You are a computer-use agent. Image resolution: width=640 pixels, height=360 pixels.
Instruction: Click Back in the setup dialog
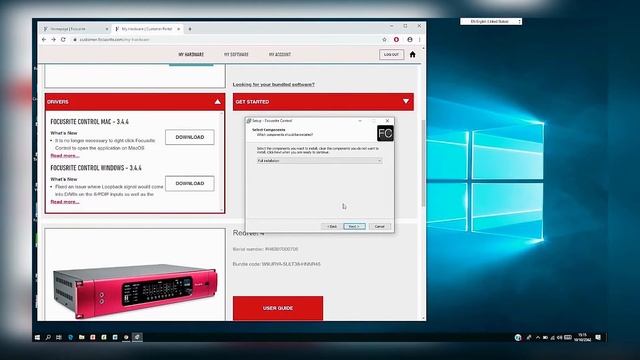[332, 227]
